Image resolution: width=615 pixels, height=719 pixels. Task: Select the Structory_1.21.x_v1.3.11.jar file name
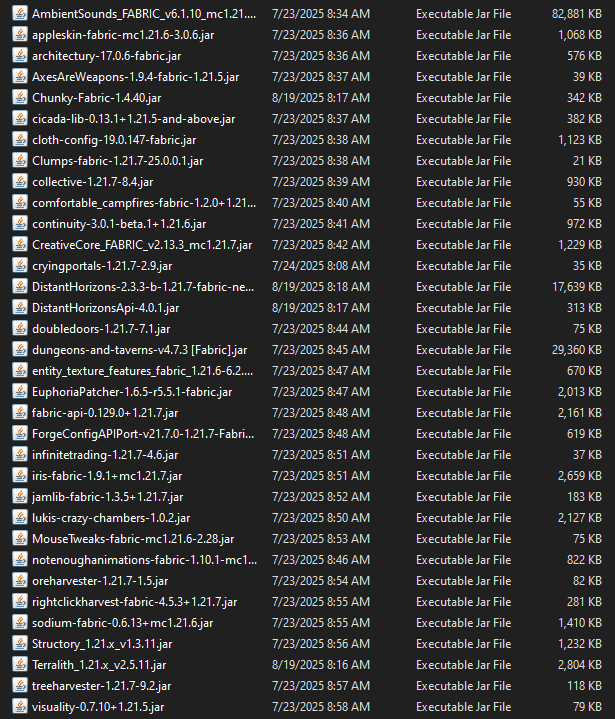point(102,644)
